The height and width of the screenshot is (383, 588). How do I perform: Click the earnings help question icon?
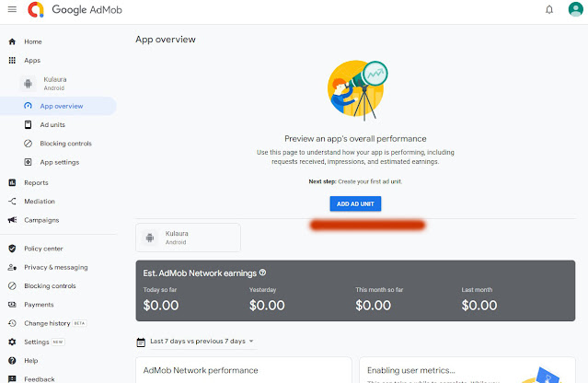263,273
